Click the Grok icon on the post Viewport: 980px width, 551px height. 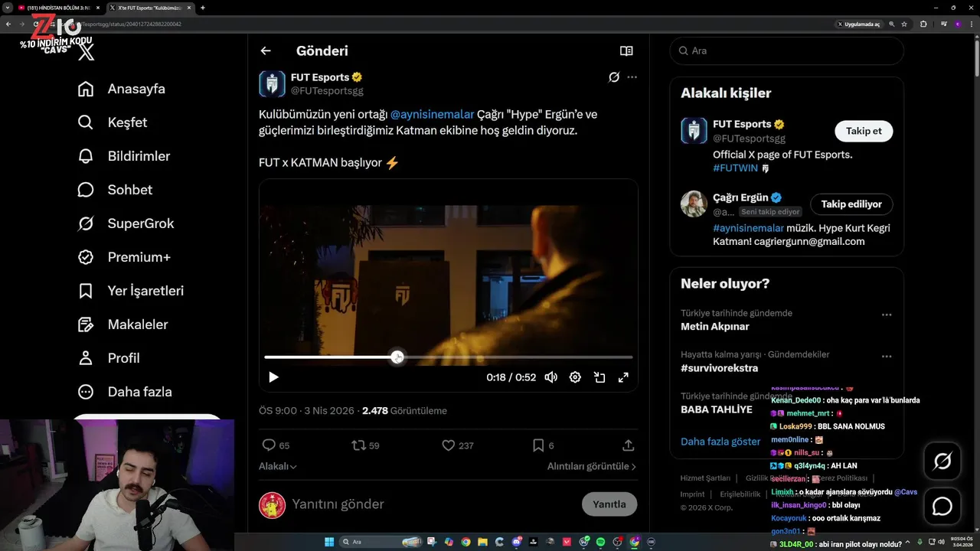[x=614, y=77]
